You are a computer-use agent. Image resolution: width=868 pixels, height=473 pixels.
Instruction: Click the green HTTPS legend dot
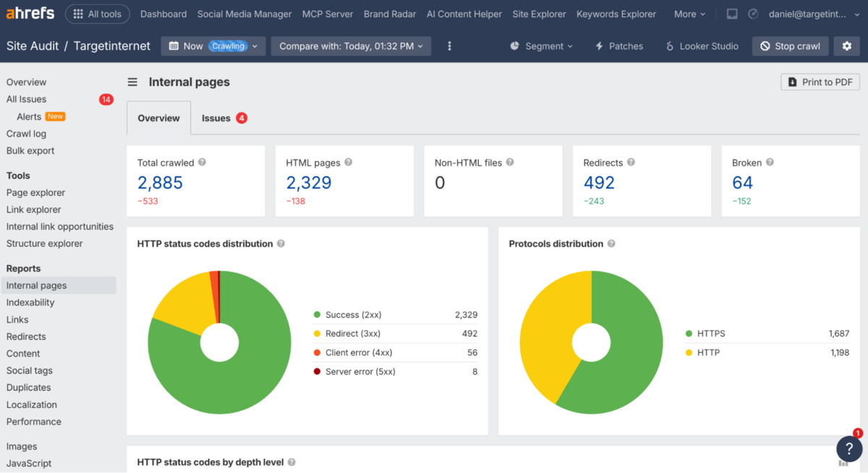pyautogui.click(x=689, y=333)
